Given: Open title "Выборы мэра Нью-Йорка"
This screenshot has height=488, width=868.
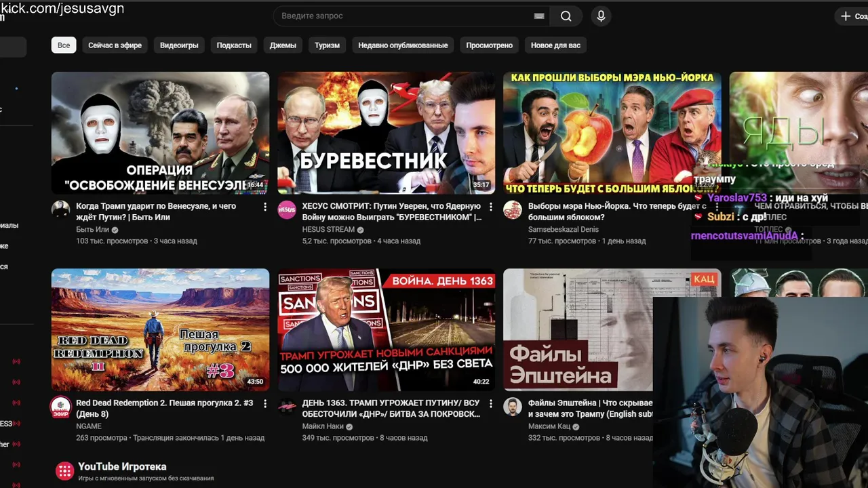Looking at the screenshot, I should pos(616,211).
